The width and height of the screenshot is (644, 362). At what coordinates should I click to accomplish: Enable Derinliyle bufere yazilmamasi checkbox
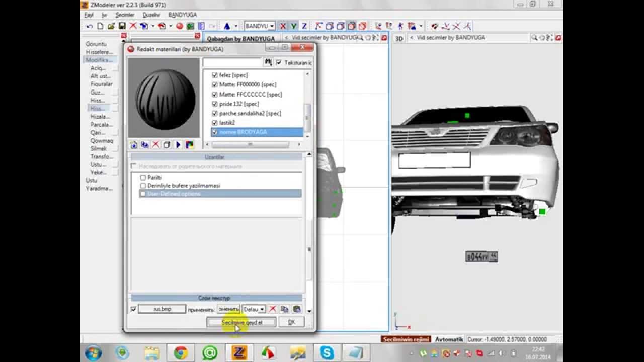point(143,186)
